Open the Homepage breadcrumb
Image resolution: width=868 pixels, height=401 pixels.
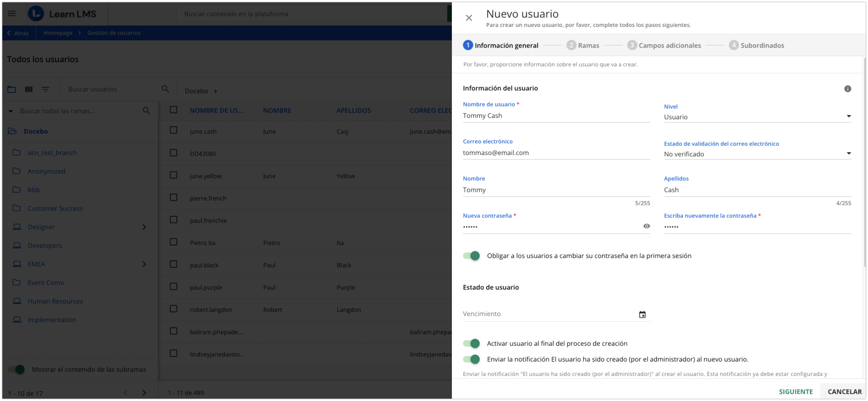coord(58,33)
